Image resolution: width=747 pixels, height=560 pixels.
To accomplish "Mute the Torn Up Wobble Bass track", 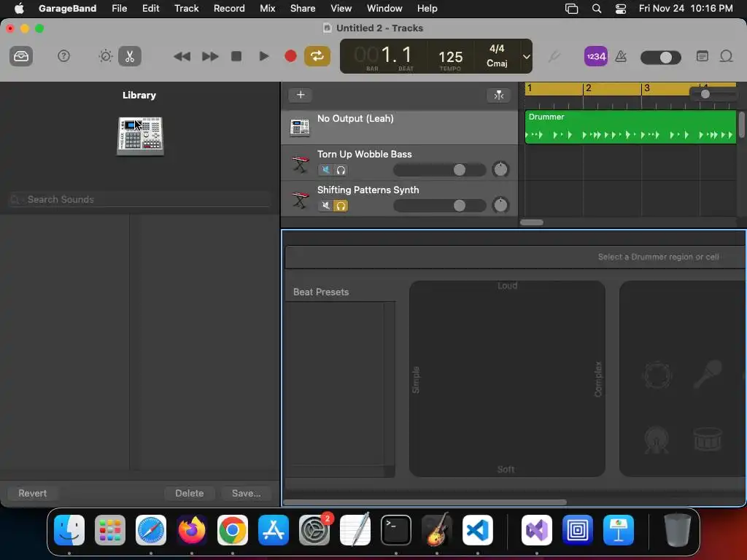I will (x=325, y=169).
